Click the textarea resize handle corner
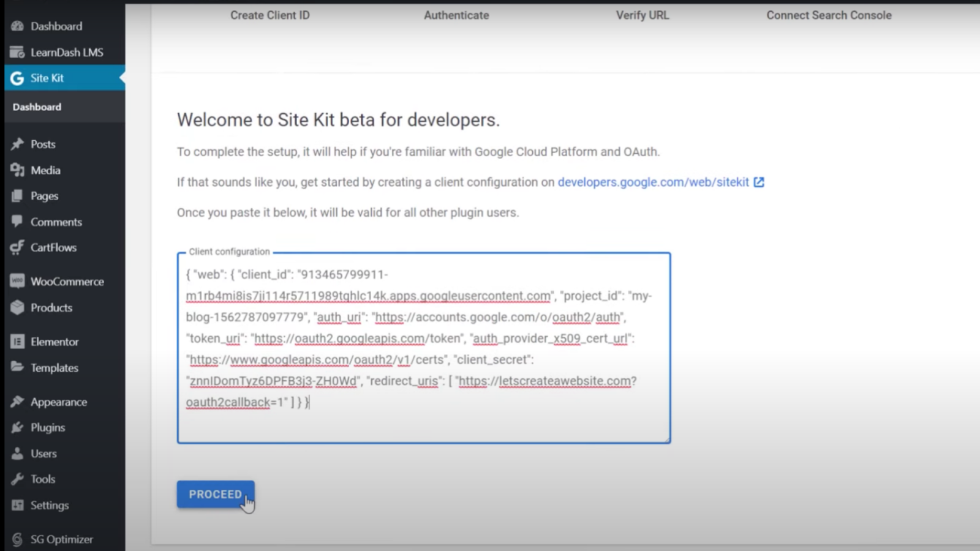The height and width of the screenshot is (551, 980). click(666, 438)
